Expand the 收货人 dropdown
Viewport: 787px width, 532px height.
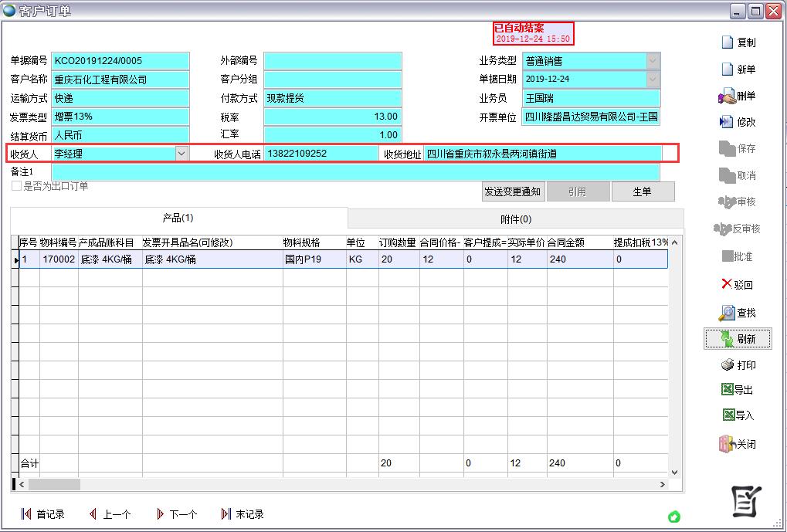click(181, 154)
